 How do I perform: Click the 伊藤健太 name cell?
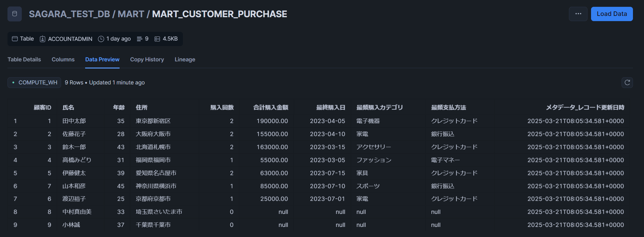tap(74, 173)
